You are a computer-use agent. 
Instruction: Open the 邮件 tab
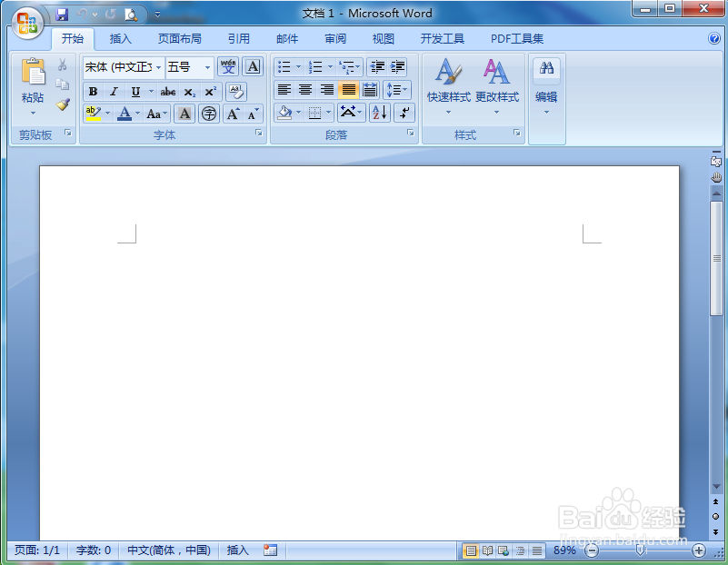point(287,38)
